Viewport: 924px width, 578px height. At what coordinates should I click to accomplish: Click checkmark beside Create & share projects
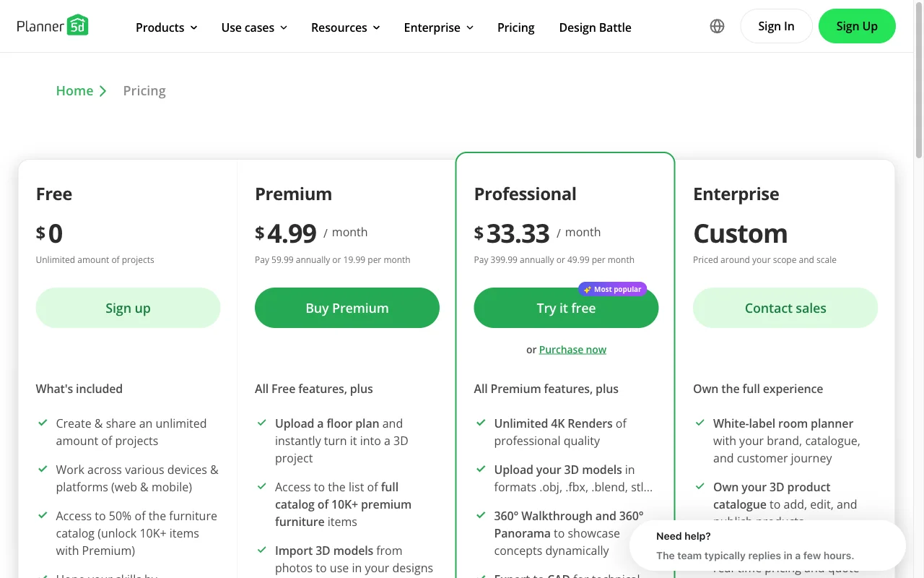point(43,423)
